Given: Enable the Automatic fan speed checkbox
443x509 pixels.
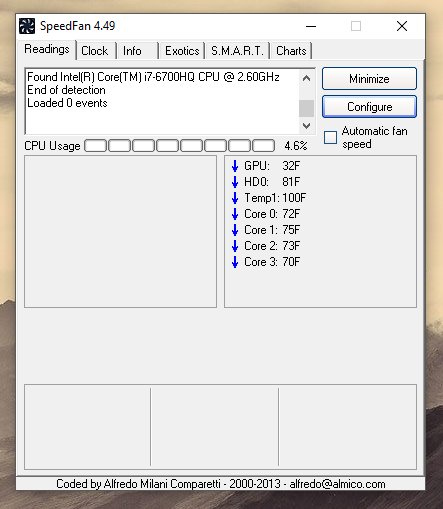Looking at the screenshot, I should pos(330,137).
